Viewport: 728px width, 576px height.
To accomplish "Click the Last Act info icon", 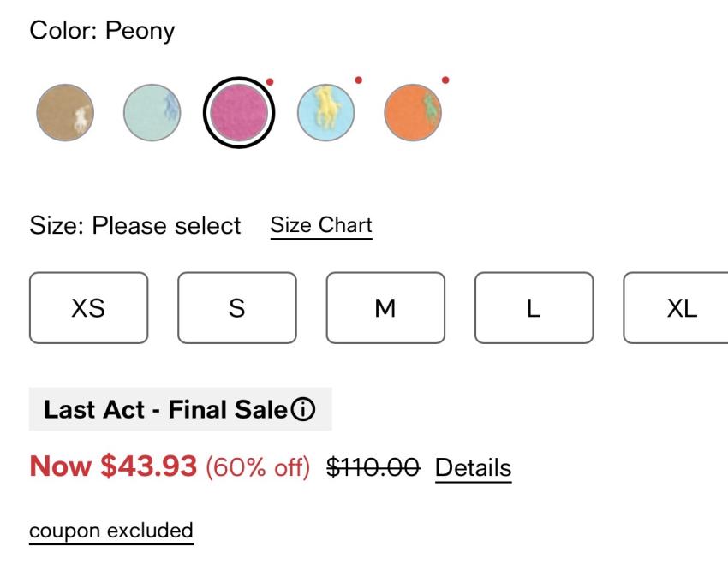I will [x=302, y=411].
